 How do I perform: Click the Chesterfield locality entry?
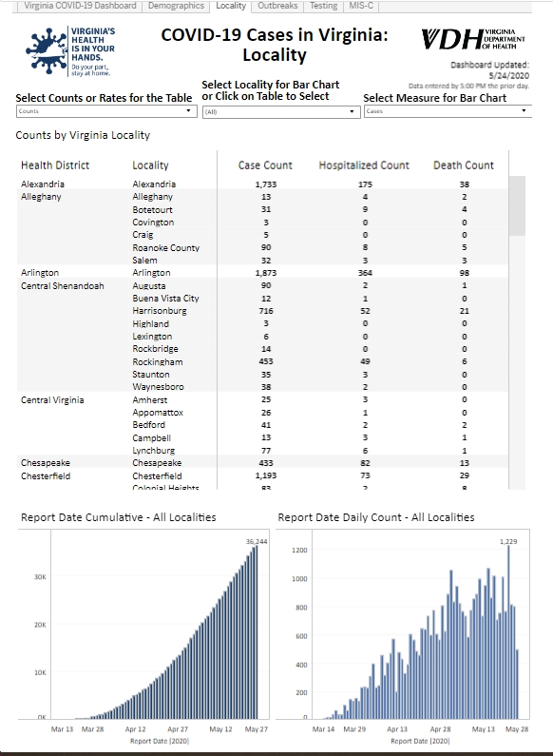pyautogui.click(x=157, y=475)
